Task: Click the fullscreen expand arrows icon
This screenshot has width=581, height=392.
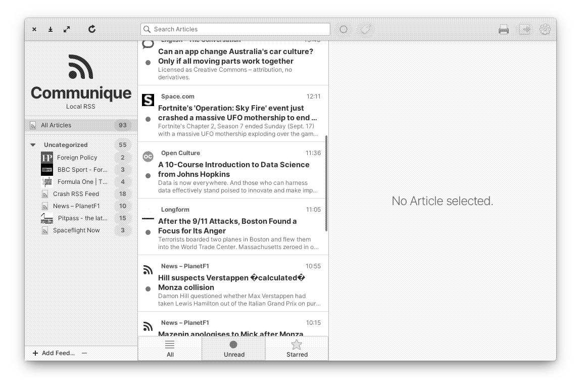Action: pos(67,29)
